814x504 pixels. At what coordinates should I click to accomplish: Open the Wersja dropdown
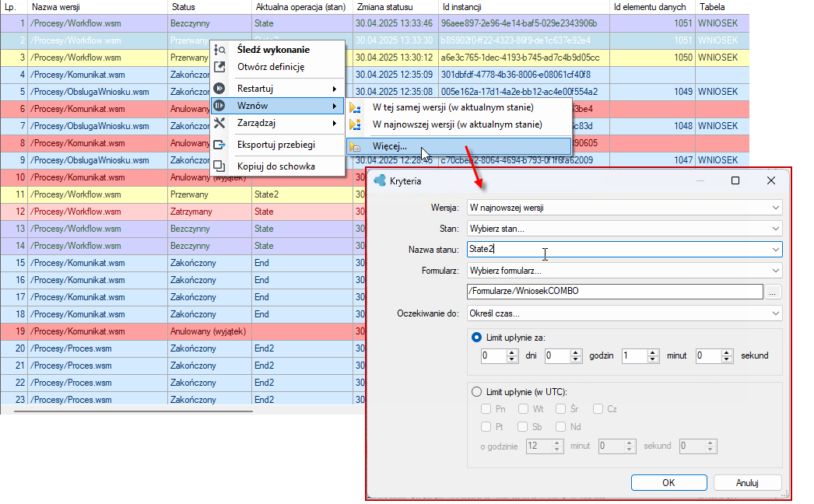coord(625,208)
